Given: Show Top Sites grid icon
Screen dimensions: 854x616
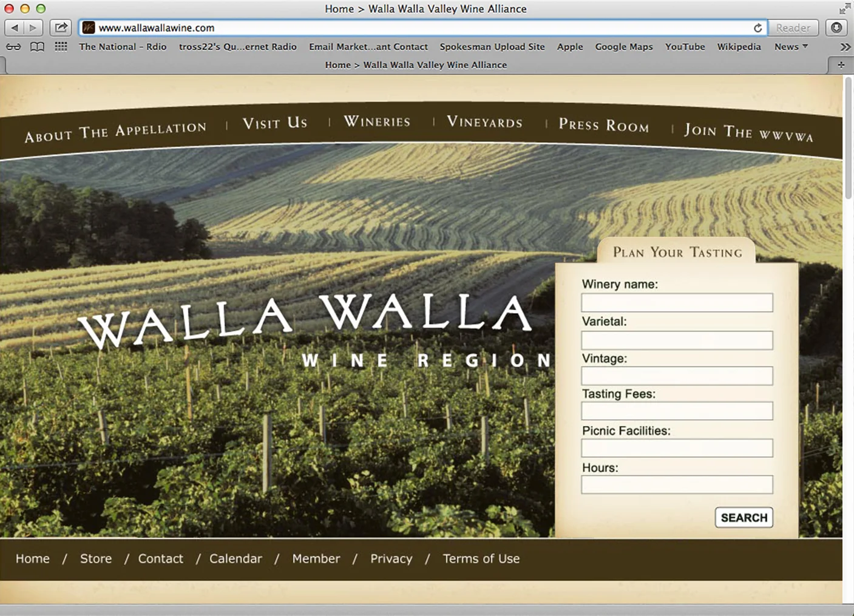Looking at the screenshot, I should click(x=61, y=47).
